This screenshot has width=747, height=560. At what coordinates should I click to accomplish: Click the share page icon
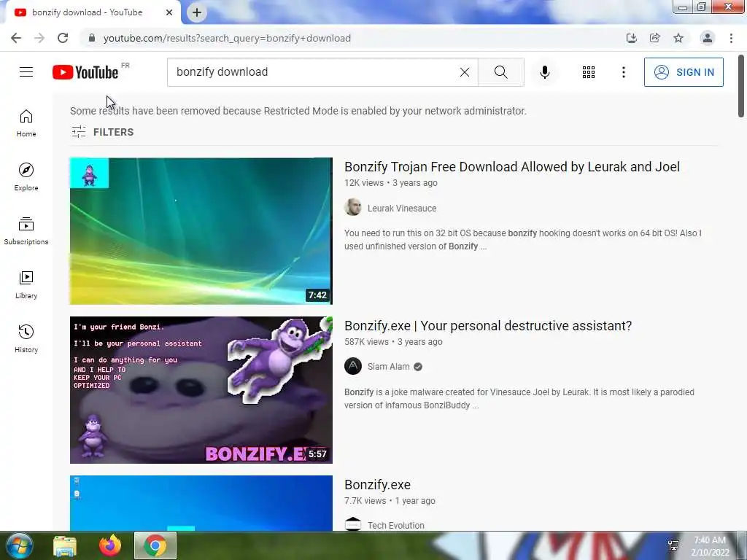[654, 38]
